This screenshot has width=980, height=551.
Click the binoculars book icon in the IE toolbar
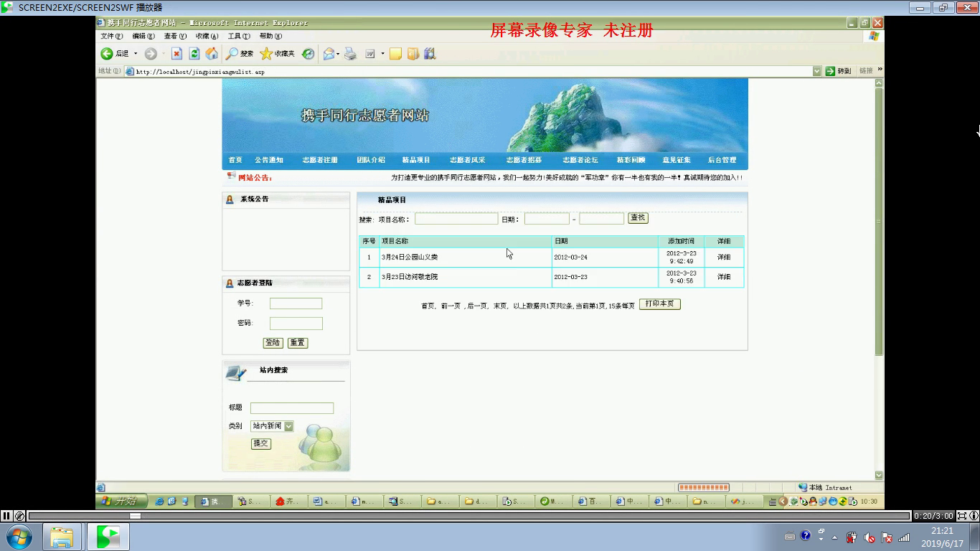[x=430, y=54]
